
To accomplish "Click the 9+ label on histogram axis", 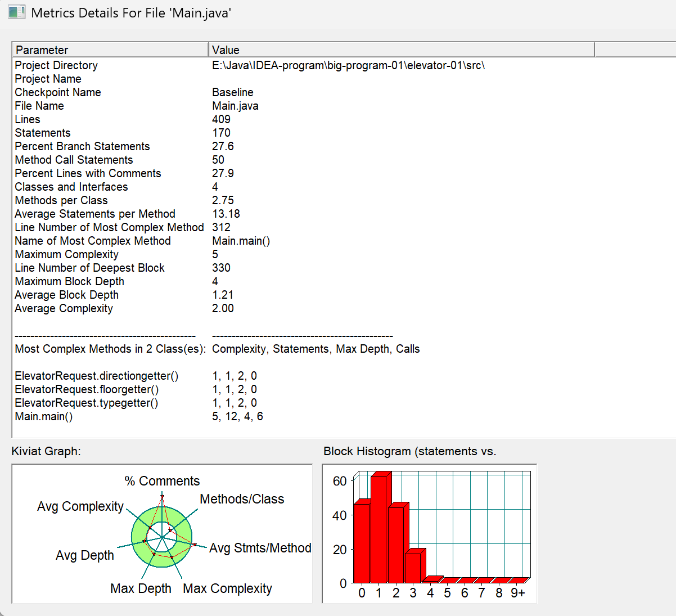I will coord(518,593).
